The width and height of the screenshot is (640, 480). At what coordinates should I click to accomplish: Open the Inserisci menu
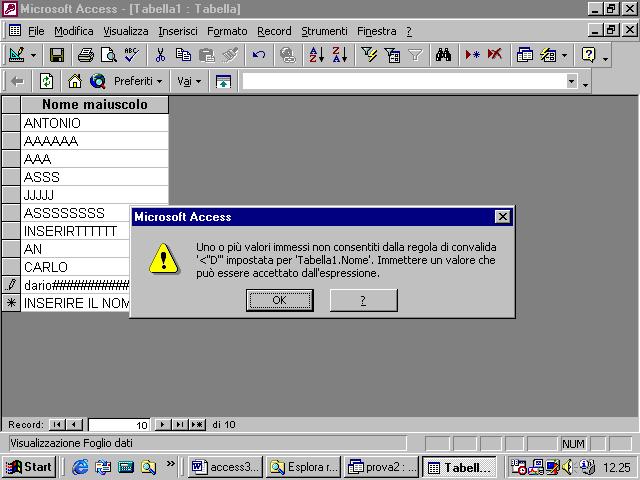tap(178, 31)
